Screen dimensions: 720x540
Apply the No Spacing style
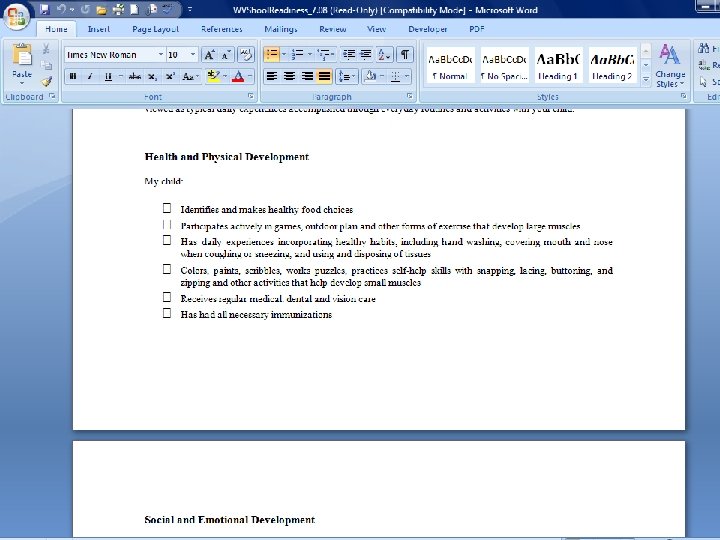(504, 65)
